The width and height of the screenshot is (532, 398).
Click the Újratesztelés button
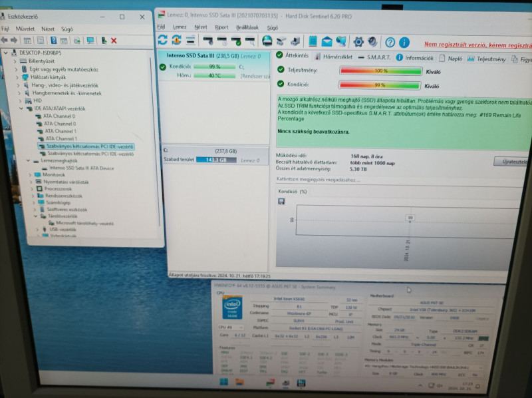coord(513,162)
